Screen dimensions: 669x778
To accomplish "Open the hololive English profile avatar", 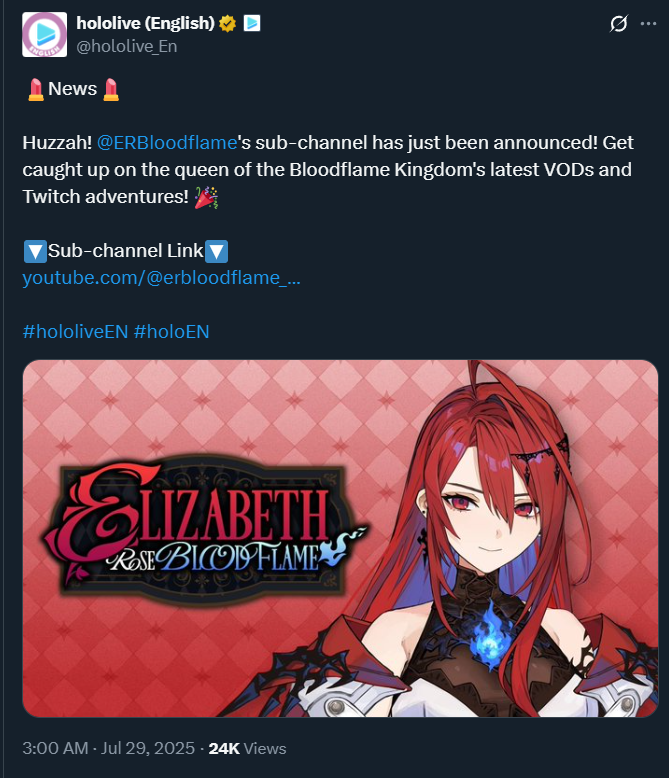I will [44, 35].
